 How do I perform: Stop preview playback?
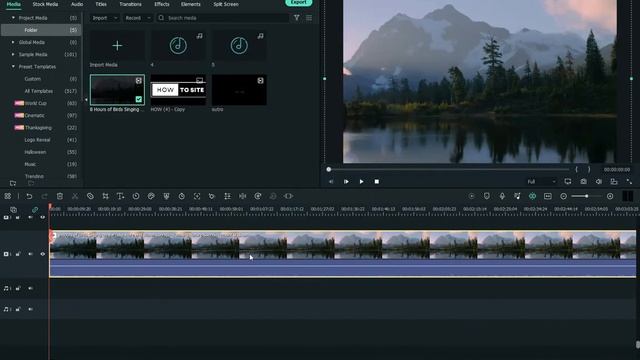377,182
